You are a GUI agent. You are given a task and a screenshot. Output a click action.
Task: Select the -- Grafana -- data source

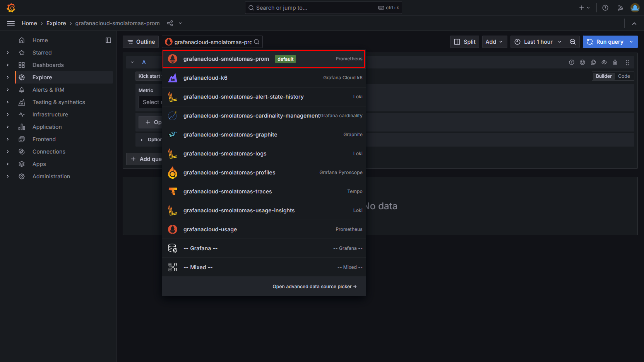click(264, 248)
